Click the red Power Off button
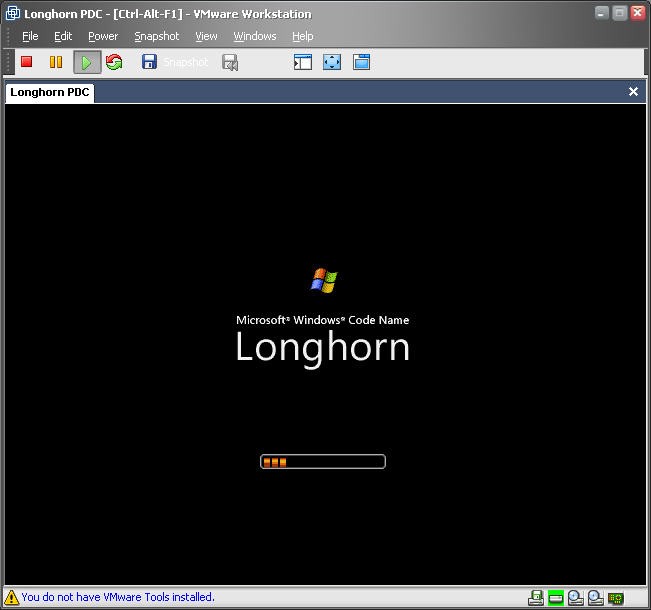This screenshot has height=610, width=651. point(27,62)
